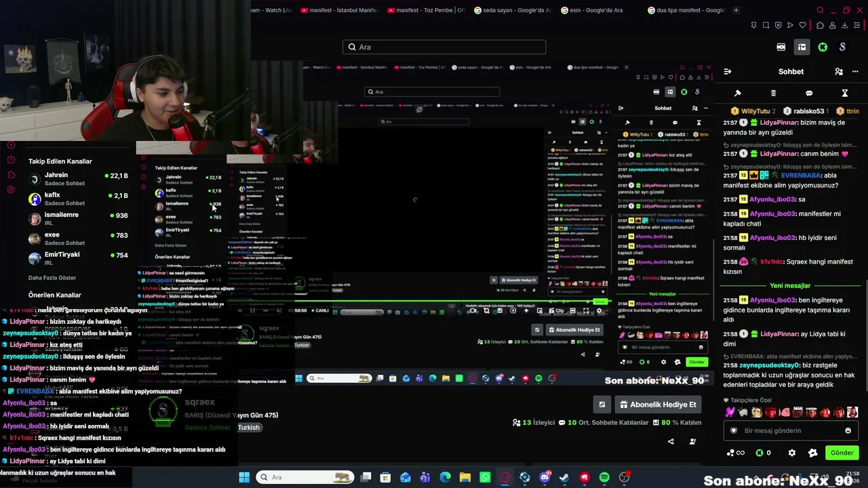Screen dimensions: 868x488
Task: Select the NAH emote above message box
Action: [798, 411]
